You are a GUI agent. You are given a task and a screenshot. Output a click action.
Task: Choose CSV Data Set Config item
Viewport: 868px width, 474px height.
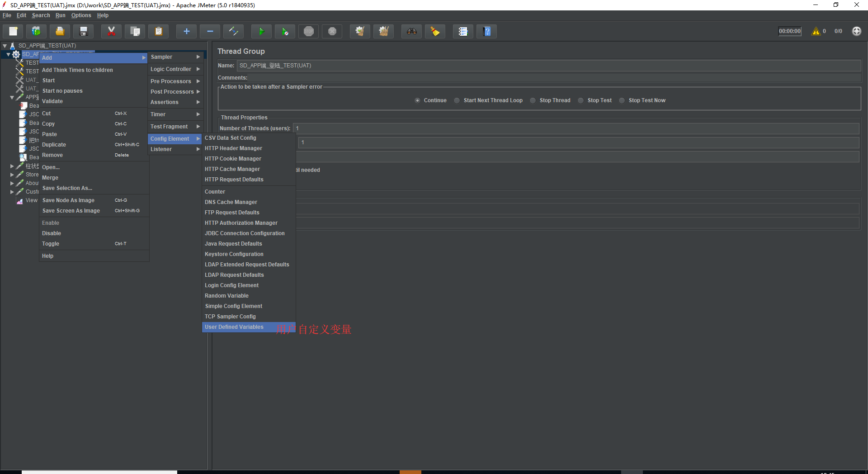tap(249, 138)
